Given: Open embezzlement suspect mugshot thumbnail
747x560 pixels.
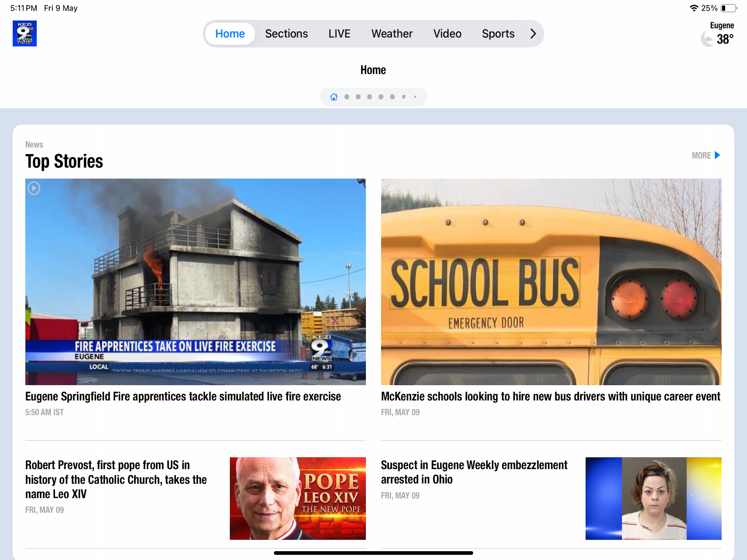Looking at the screenshot, I should click(x=653, y=498).
